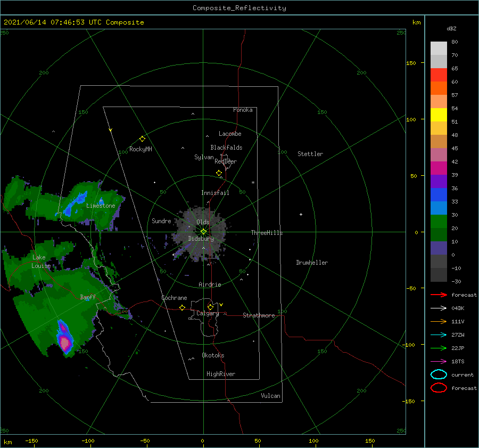Click the yellow diamond marker beside RockyMH

(x=142, y=139)
